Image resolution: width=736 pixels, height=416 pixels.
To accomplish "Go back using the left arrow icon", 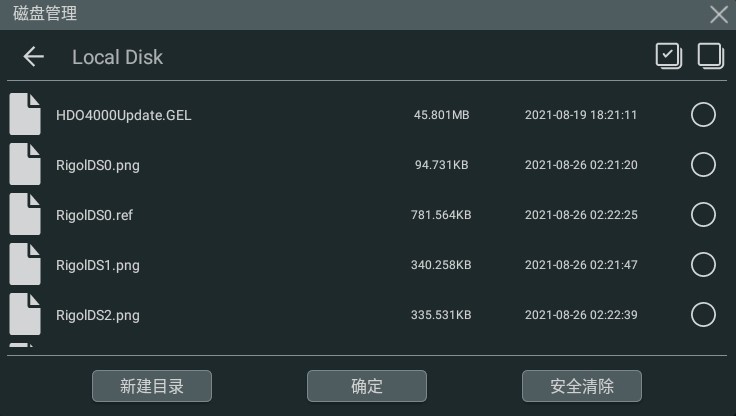I will pos(33,57).
